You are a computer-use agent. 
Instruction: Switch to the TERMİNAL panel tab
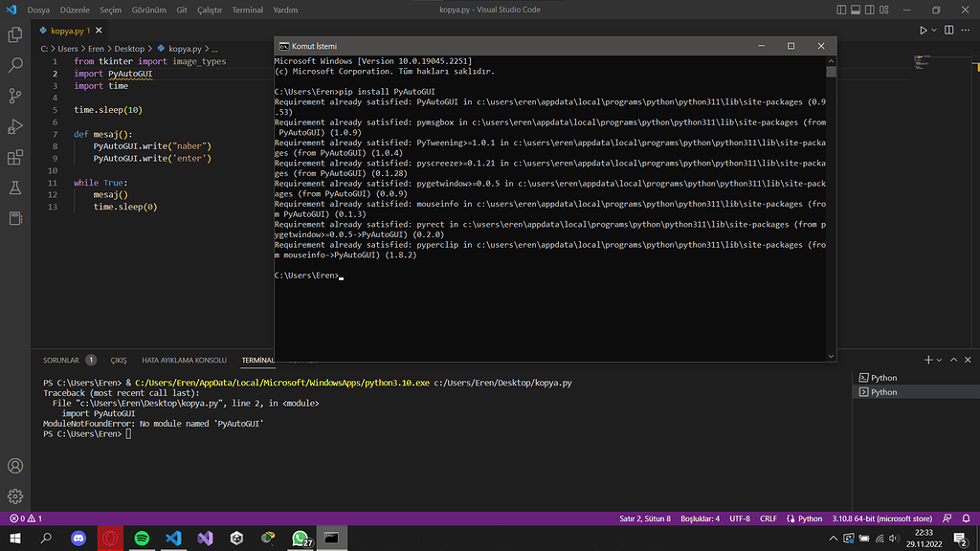coord(257,361)
